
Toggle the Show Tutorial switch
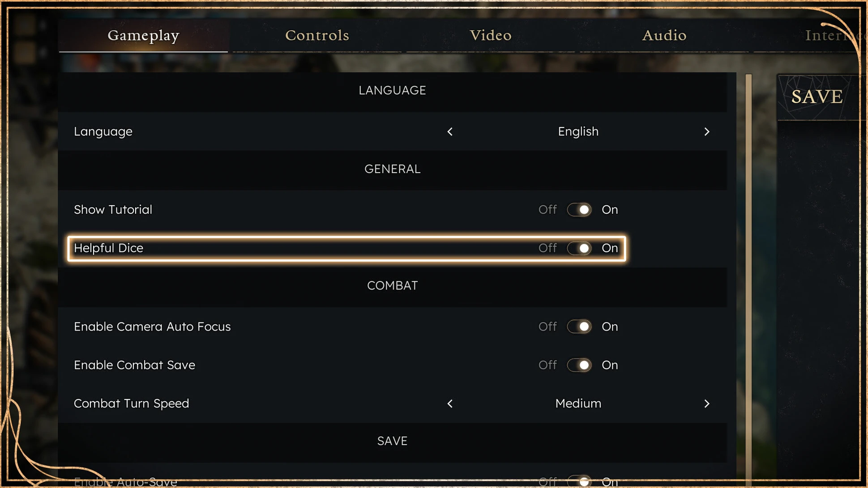(x=579, y=210)
